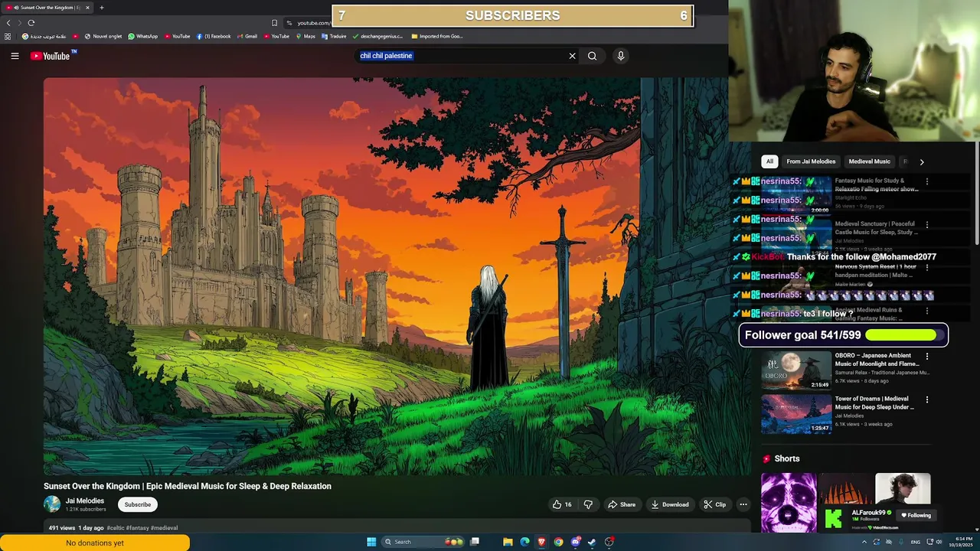Open Microsoft Edge from the taskbar
The height and width of the screenshot is (551, 980).
click(x=524, y=542)
